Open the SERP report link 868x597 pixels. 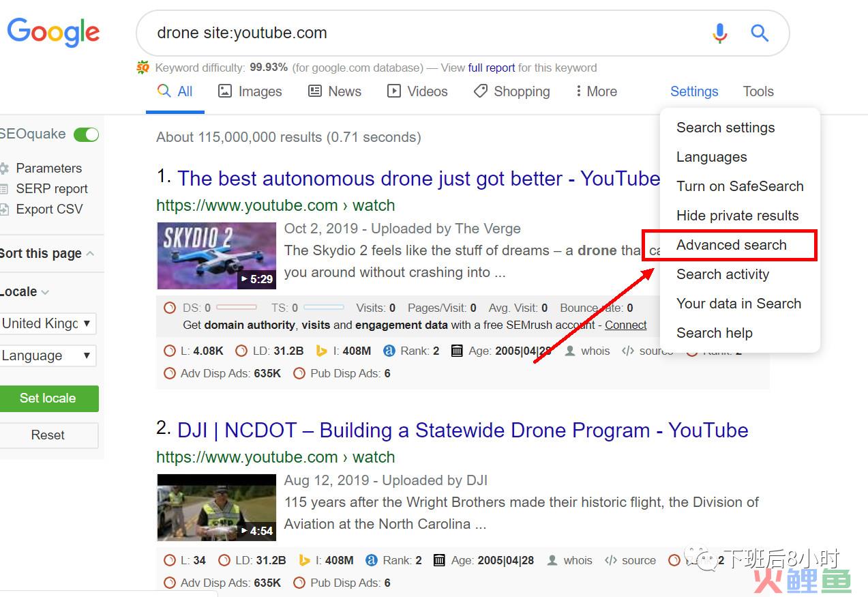click(x=52, y=189)
